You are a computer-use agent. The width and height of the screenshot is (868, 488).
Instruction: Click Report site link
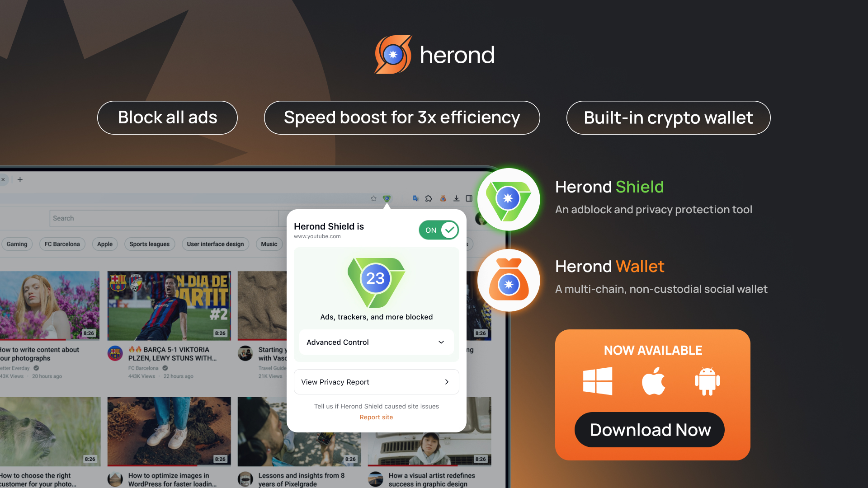[376, 417]
